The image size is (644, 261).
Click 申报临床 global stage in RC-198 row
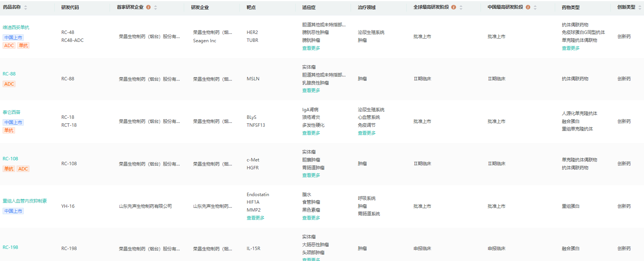pyautogui.click(x=422, y=249)
